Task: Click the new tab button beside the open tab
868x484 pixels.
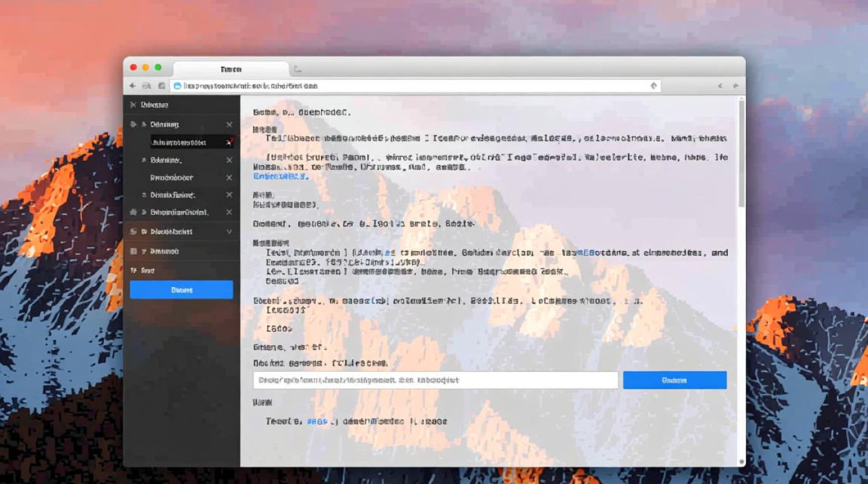Action: pos(297,69)
